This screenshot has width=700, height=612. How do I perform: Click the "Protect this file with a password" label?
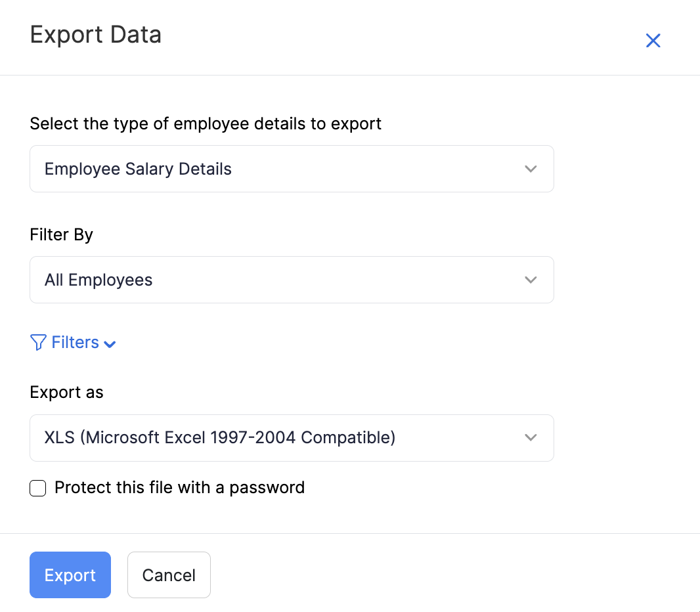coord(179,488)
